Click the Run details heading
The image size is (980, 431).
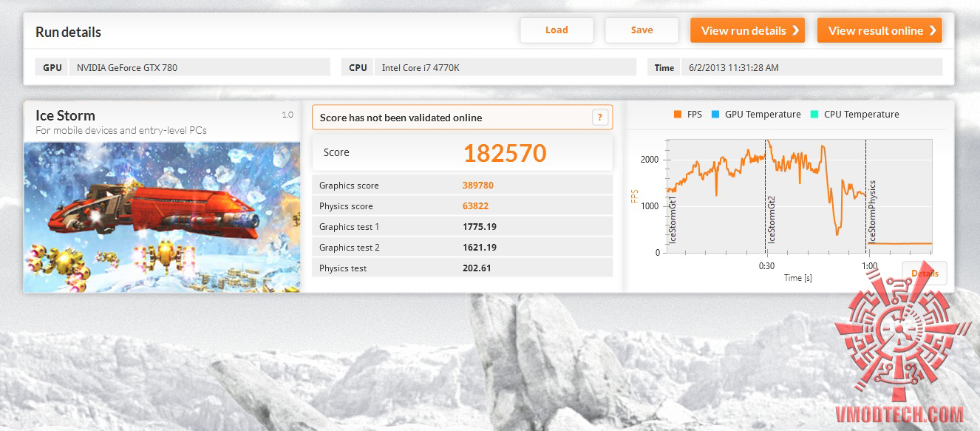(68, 33)
